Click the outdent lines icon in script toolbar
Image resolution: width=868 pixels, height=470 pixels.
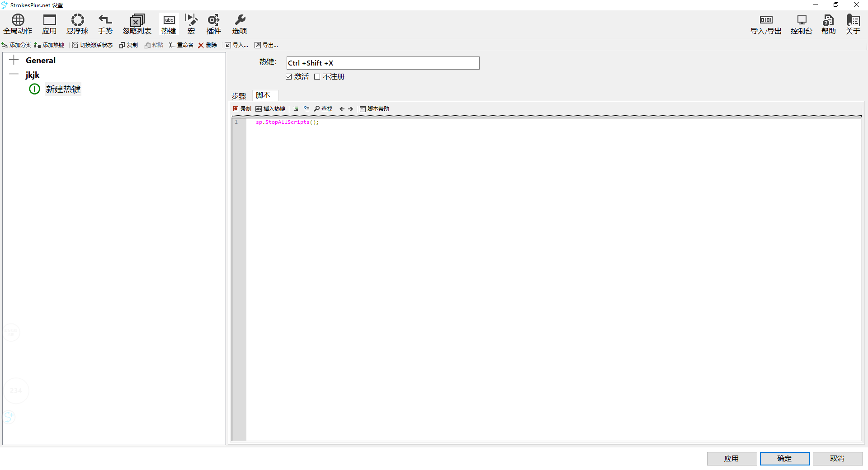pyautogui.click(x=307, y=109)
